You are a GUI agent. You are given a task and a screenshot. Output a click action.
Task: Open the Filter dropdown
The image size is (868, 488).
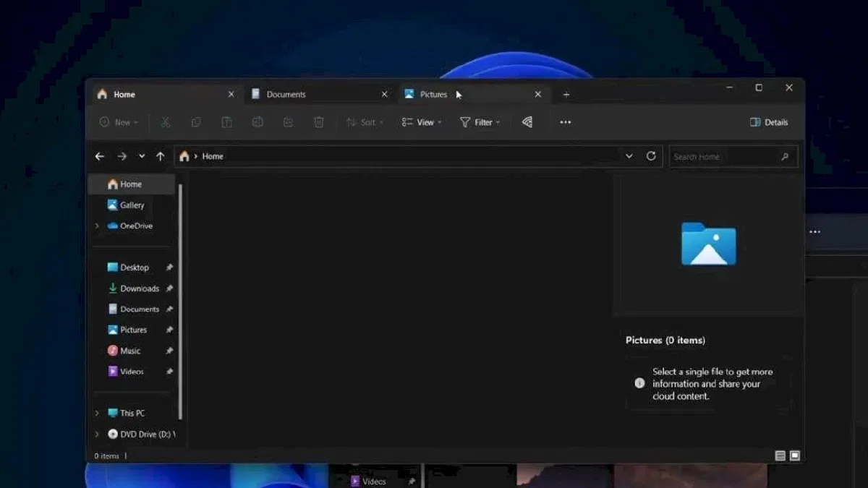click(x=480, y=122)
